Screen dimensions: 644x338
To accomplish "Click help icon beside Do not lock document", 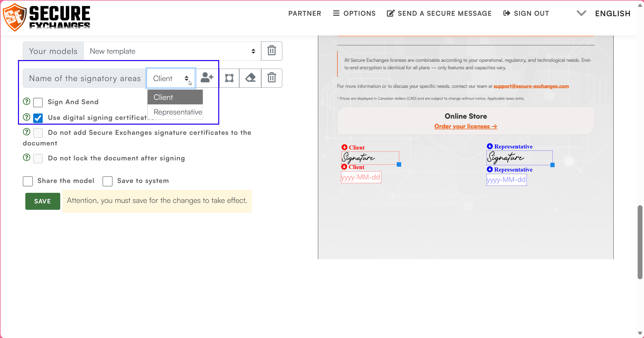I will click(x=27, y=157).
